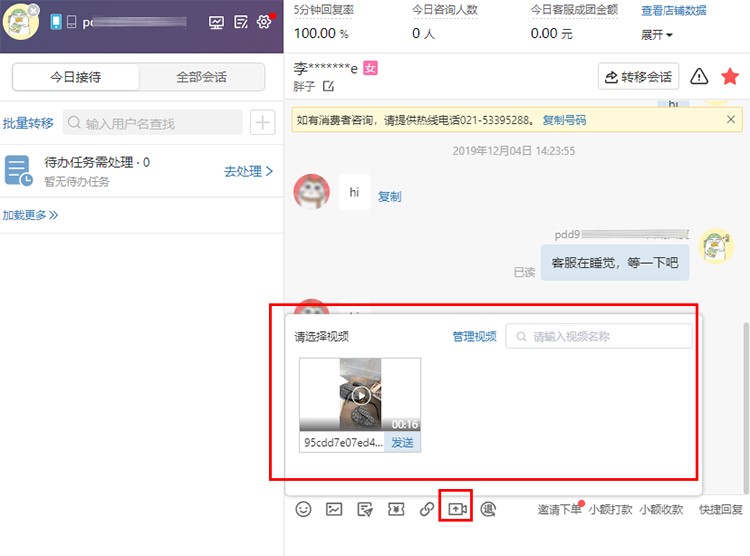750x556 pixels.
Task: Click the chat area vertical scrollbar
Action: coord(746,408)
